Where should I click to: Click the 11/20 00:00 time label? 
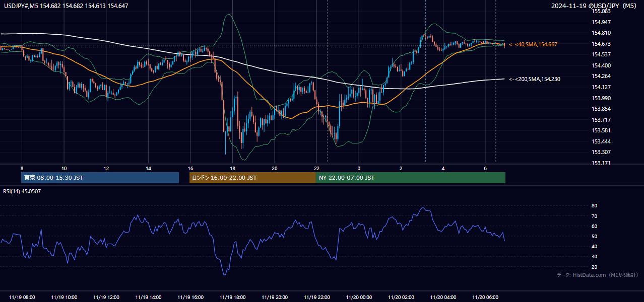[359, 297]
